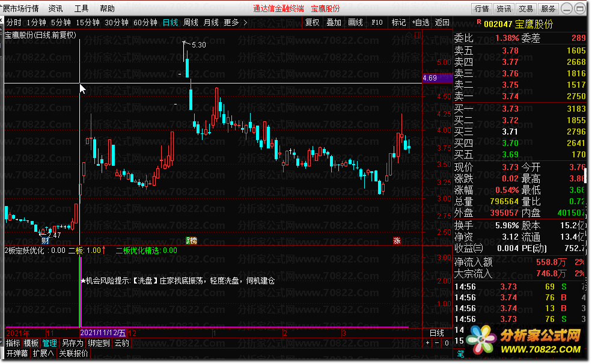Click the 卖五 price 3.78
This screenshot has width=592, height=364.
pyautogui.click(x=510, y=50)
